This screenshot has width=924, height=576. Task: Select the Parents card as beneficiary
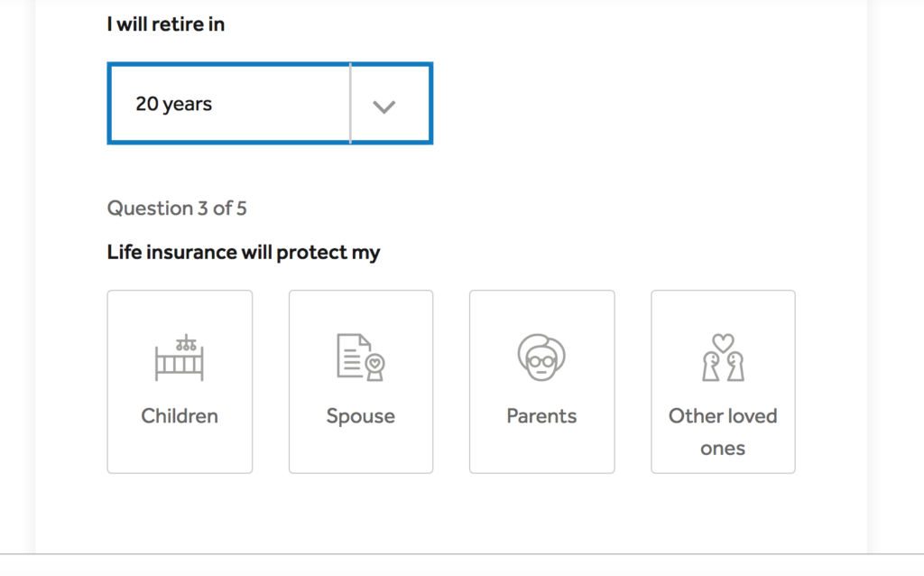[541, 381]
